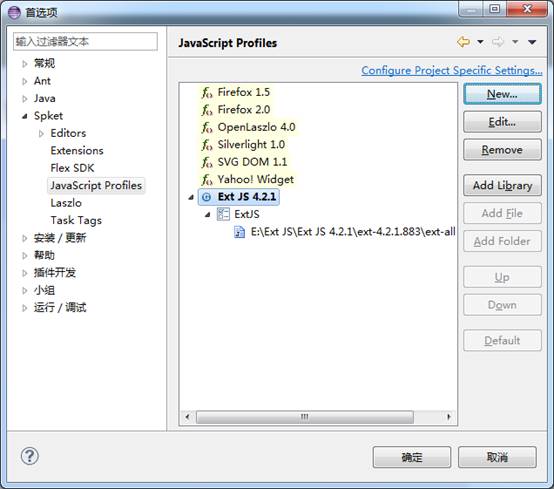
Task: Click the ext-all file icon
Action: pyautogui.click(x=240, y=232)
